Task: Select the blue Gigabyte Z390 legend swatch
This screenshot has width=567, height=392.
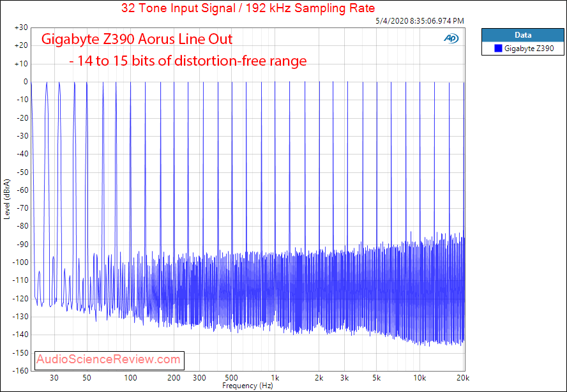Action: (x=498, y=48)
